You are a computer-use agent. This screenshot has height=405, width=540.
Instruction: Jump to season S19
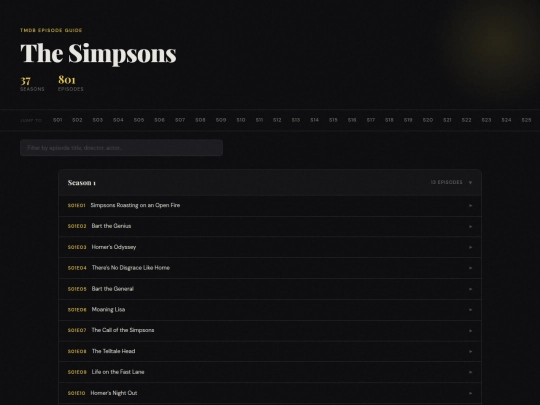pos(408,120)
